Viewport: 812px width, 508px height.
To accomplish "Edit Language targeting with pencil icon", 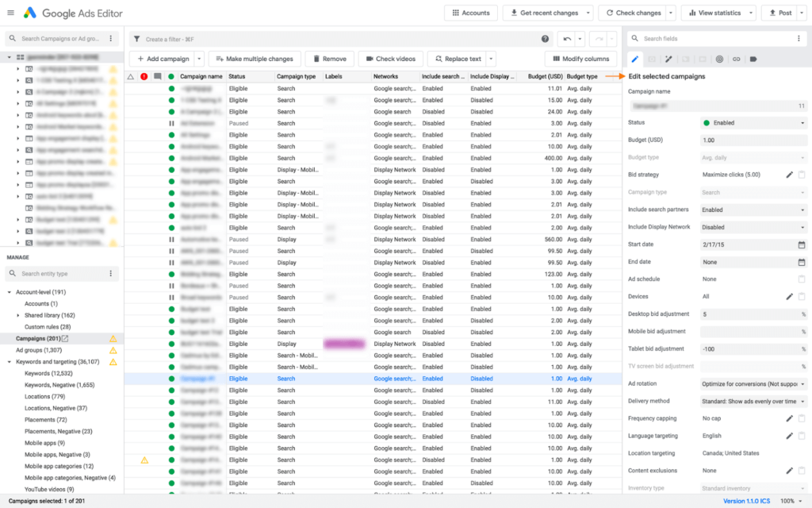I will tap(789, 436).
